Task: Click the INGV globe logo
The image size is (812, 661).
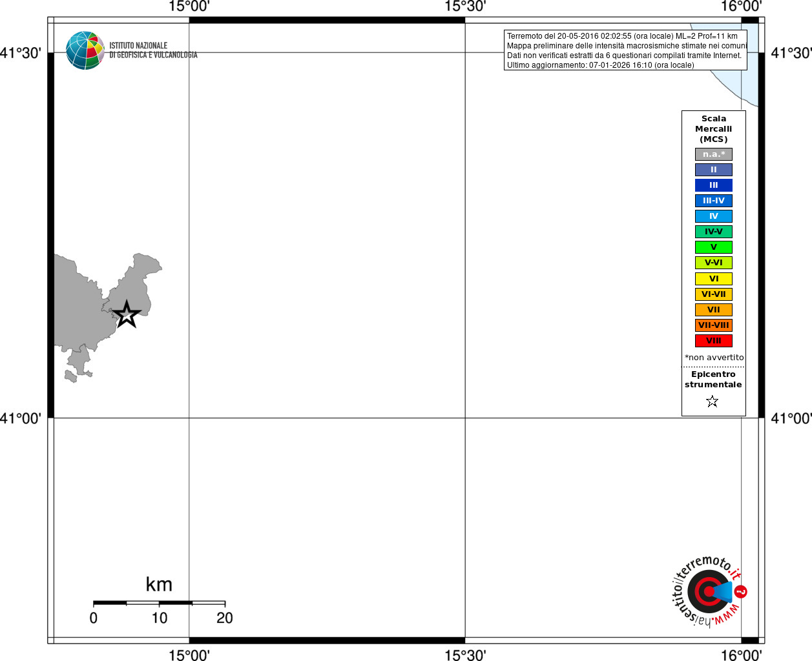Action: tap(85, 50)
